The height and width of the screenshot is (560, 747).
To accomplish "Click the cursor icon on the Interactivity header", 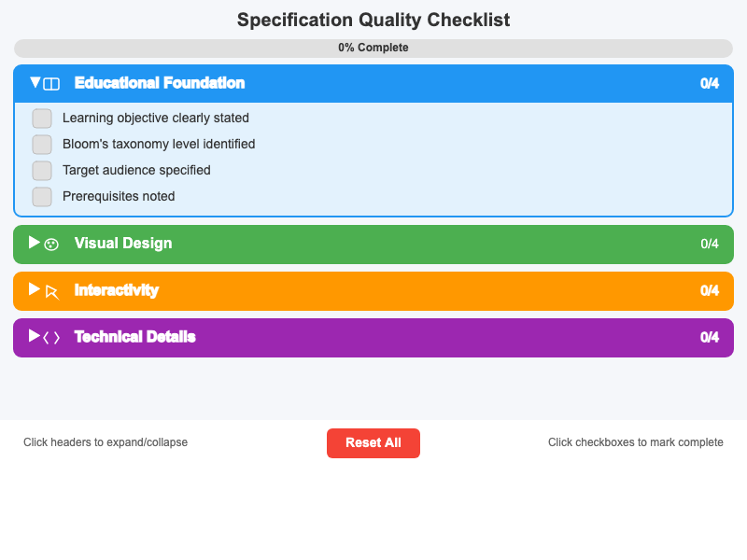I will coord(51,290).
